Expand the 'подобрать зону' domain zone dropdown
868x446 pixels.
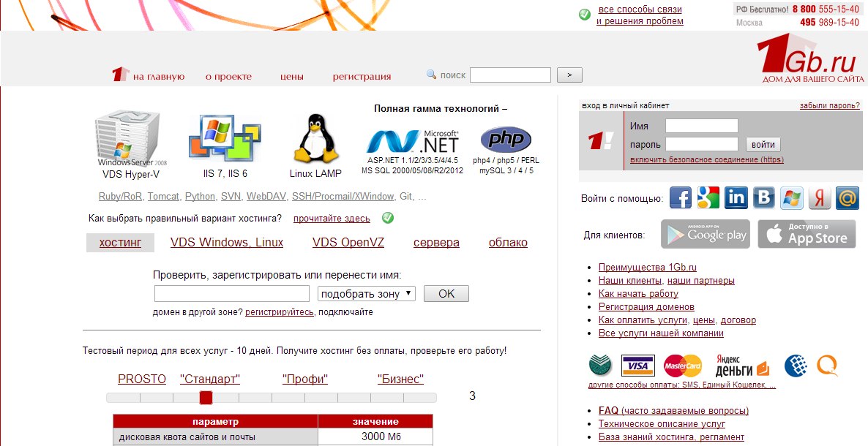[x=367, y=294]
